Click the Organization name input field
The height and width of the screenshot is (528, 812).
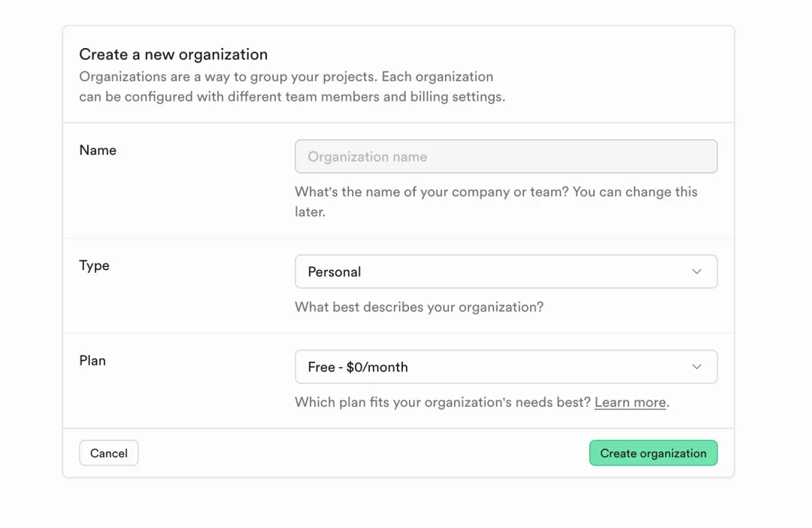click(x=505, y=156)
